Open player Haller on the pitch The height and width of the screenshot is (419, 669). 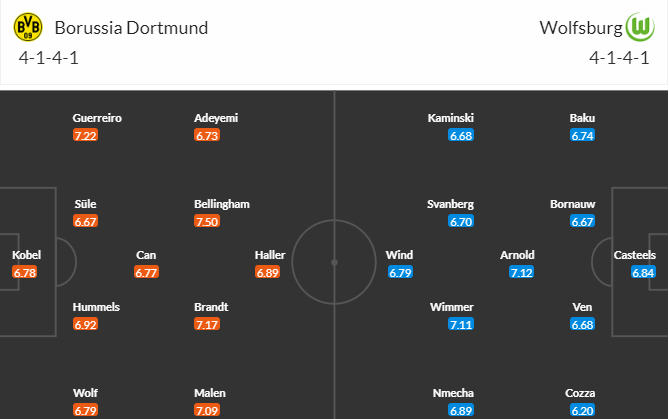270,255
